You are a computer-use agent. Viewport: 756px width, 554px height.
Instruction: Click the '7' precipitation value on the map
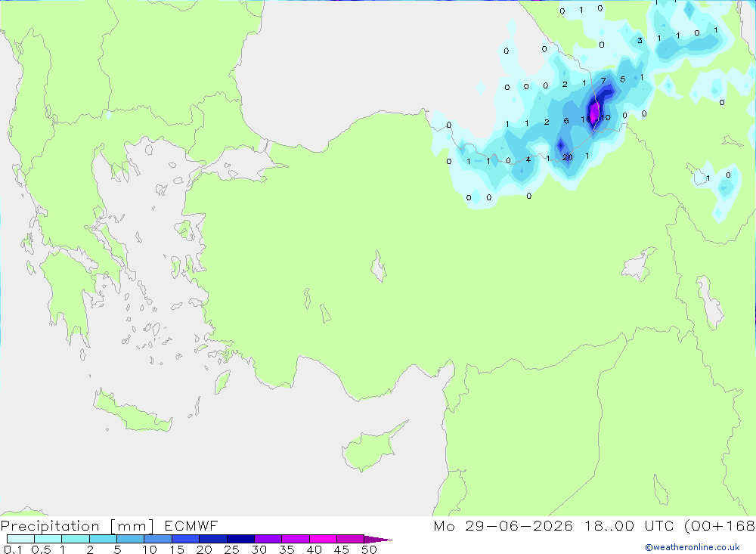[603, 81]
